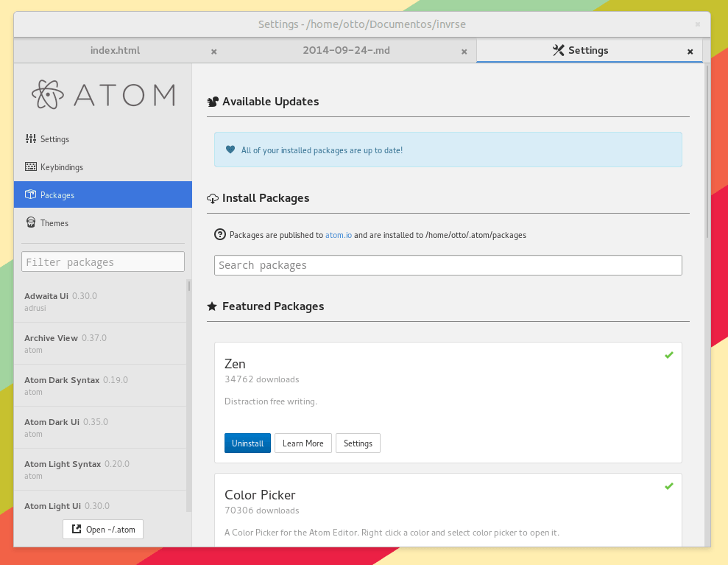Screen dimensions: 728x565
Task: Click the main settings panel scrollbar
Action: pyautogui.click(x=707, y=152)
